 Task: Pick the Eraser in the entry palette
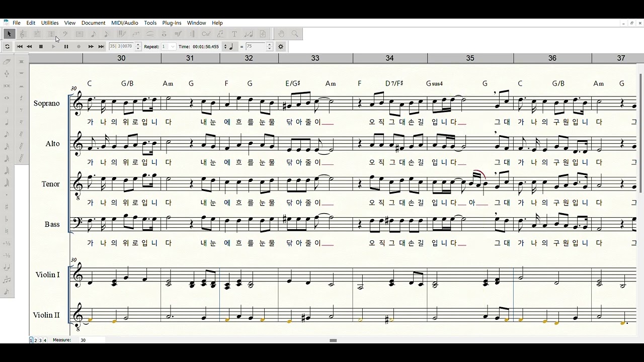(x=7, y=61)
